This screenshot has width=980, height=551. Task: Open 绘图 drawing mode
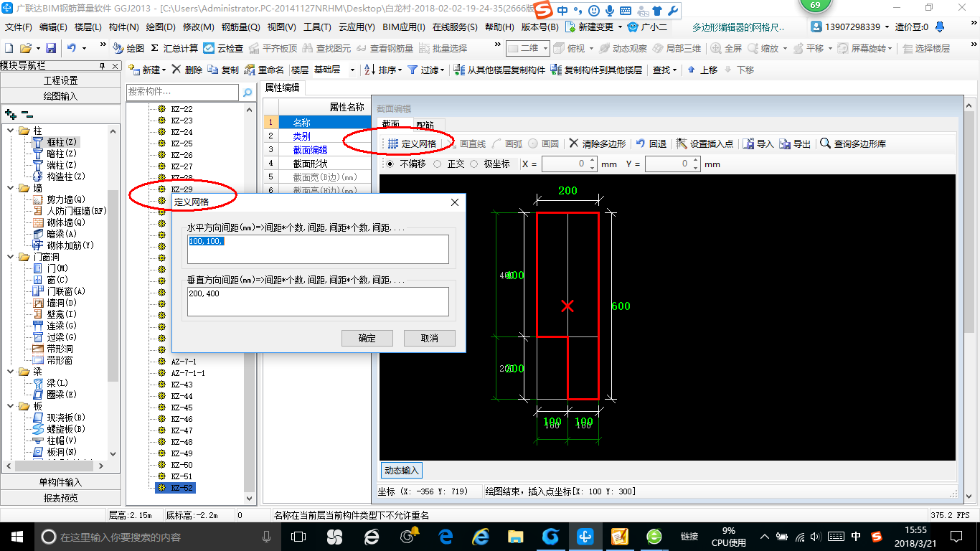[x=128, y=48]
